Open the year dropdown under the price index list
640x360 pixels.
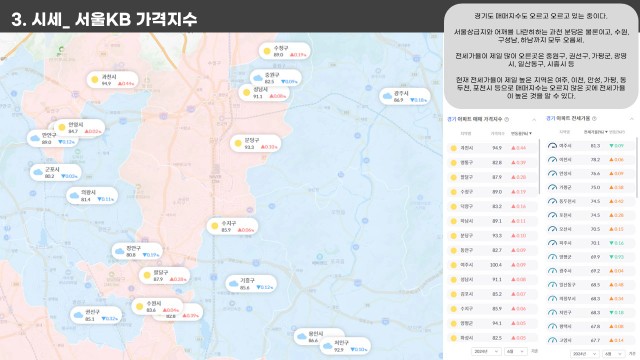486,351
